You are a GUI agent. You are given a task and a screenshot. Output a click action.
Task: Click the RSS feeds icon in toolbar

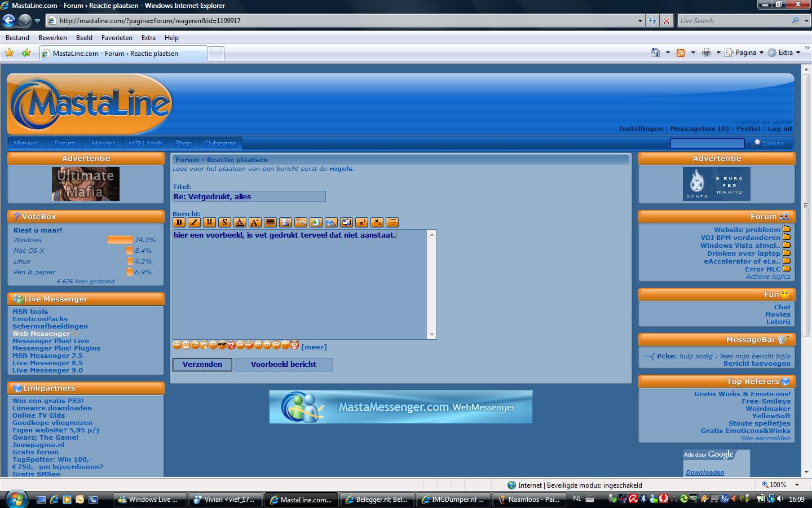tap(681, 52)
